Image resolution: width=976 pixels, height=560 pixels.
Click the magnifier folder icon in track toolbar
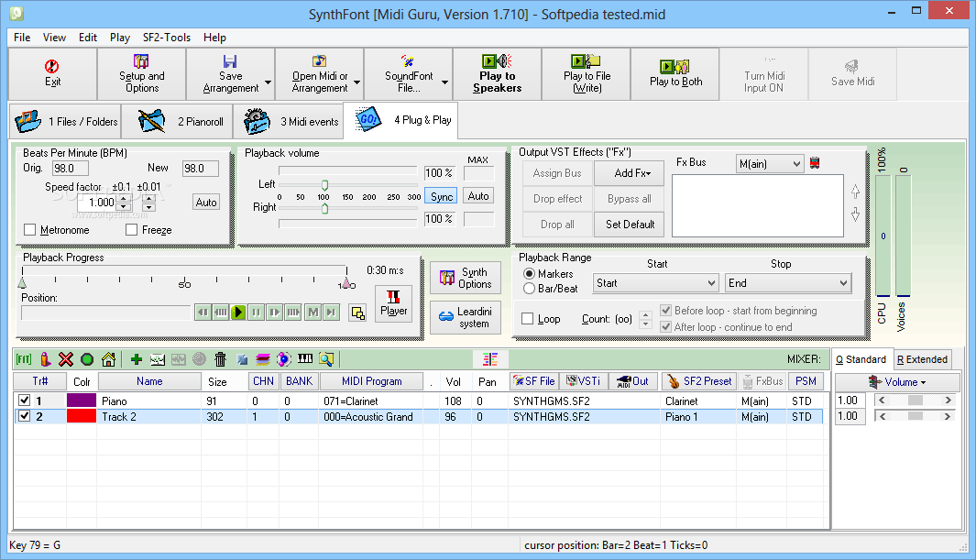pos(326,359)
